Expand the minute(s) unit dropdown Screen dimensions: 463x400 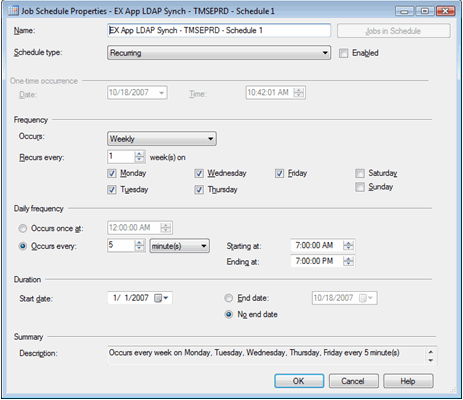pyautogui.click(x=179, y=246)
